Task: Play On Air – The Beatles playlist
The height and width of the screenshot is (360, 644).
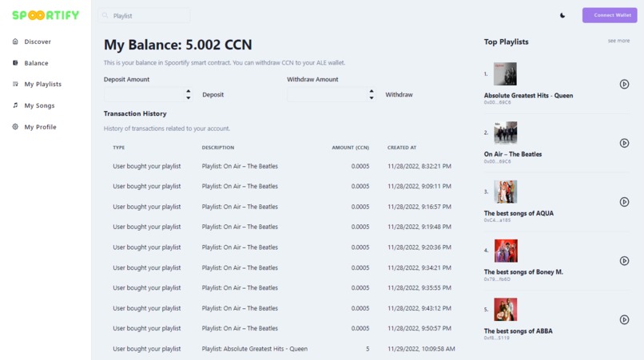Action: point(624,143)
